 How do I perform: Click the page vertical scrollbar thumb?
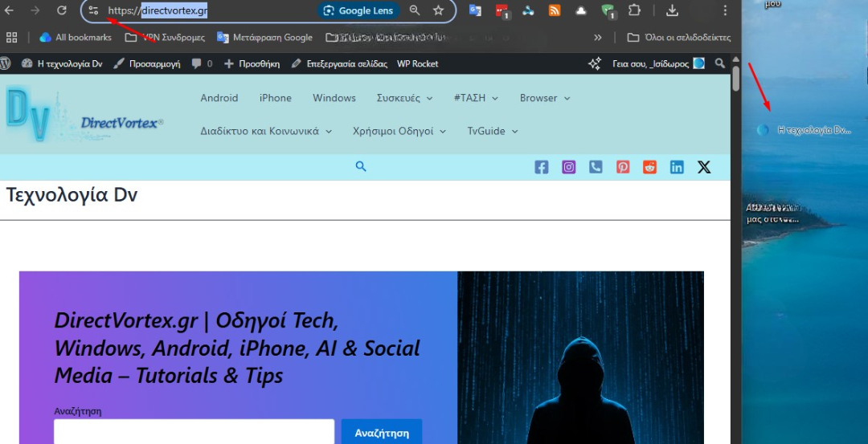click(735, 79)
